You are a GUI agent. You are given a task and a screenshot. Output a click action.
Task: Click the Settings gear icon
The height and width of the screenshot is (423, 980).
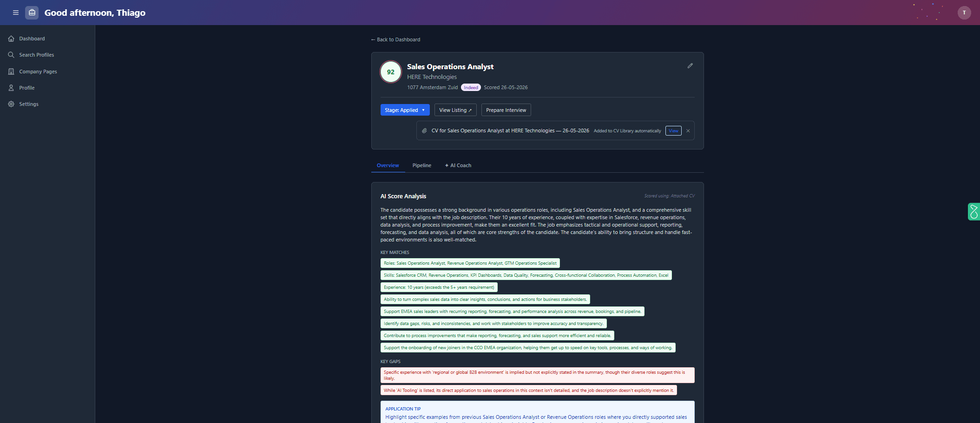[x=11, y=104]
